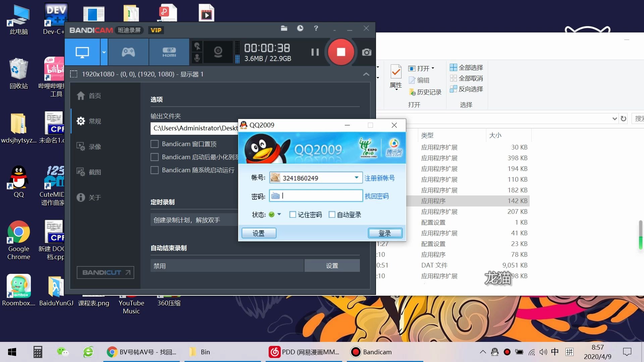Open screen mode dropdown arrow in Bandicam
Image resolution: width=644 pixels, height=362 pixels.
(104, 52)
